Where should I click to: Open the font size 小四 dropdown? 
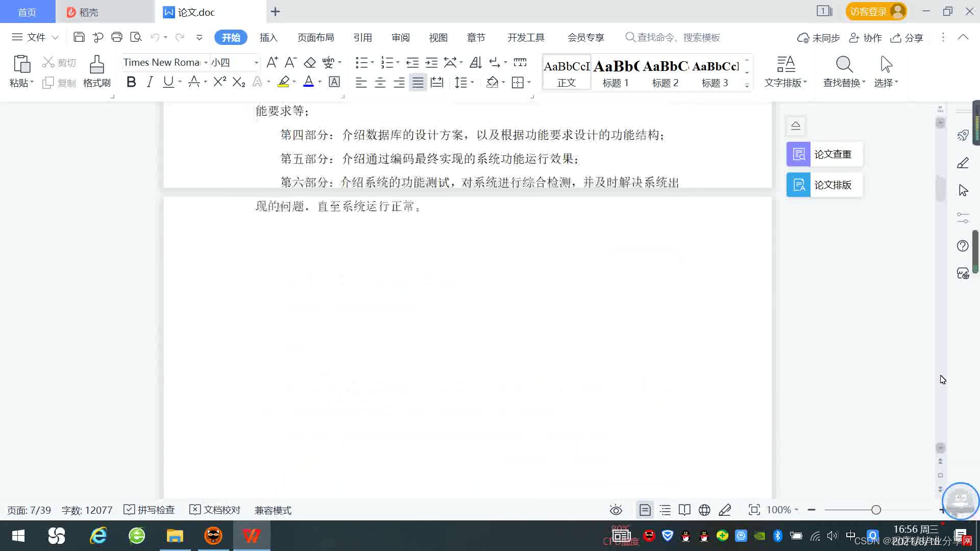(x=256, y=63)
